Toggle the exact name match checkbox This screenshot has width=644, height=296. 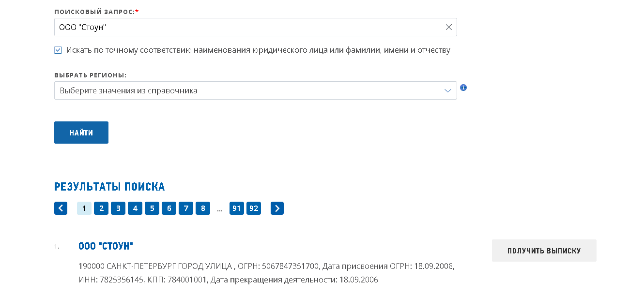(x=58, y=50)
